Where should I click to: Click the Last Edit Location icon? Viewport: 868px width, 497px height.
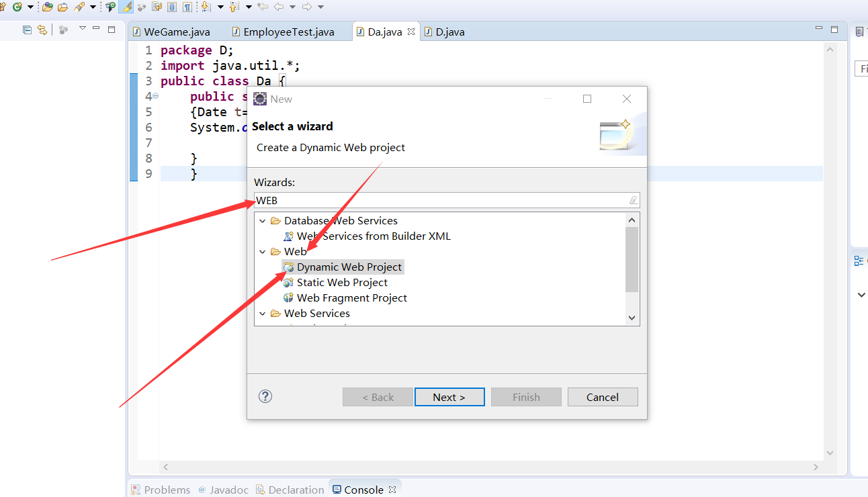263,7
